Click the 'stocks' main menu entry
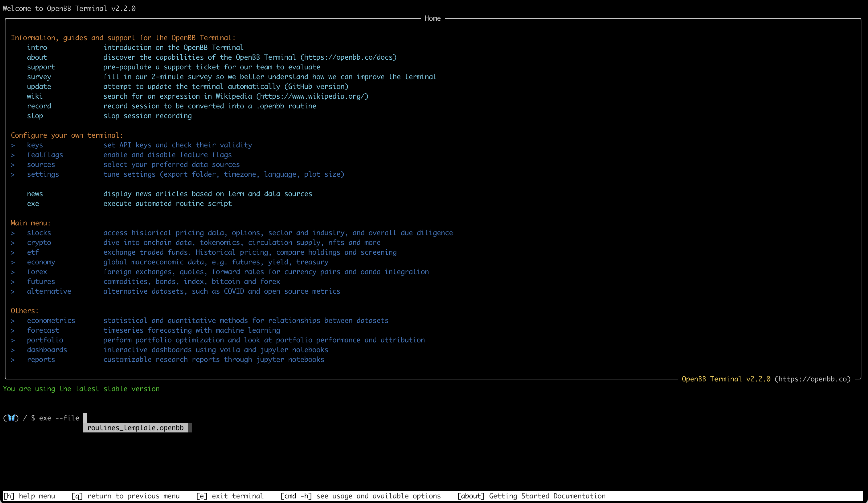This screenshot has width=868, height=503. pos(39,233)
